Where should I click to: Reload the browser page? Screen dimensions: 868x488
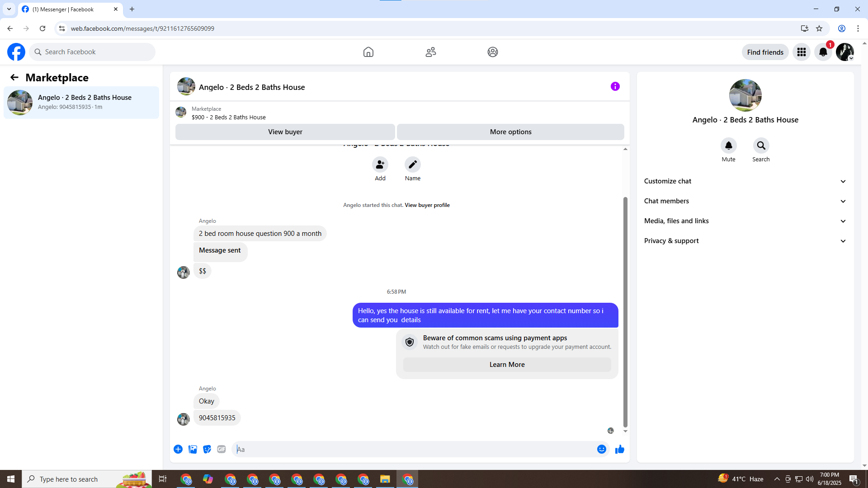tap(42, 28)
